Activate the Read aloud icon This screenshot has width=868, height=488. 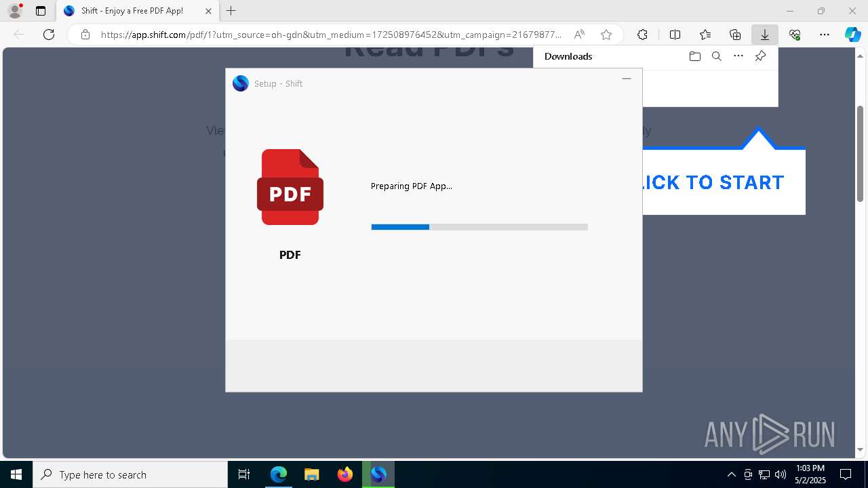[x=579, y=35]
